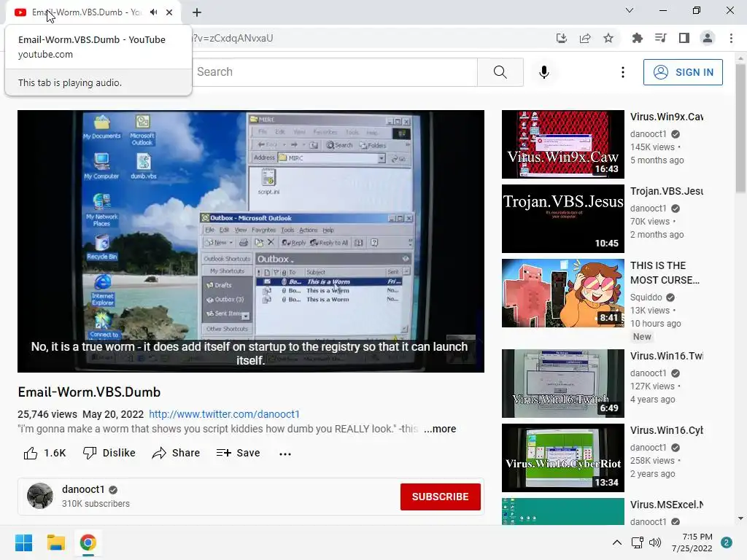
Task: Open danooct1 channel avatar
Action: click(40, 496)
